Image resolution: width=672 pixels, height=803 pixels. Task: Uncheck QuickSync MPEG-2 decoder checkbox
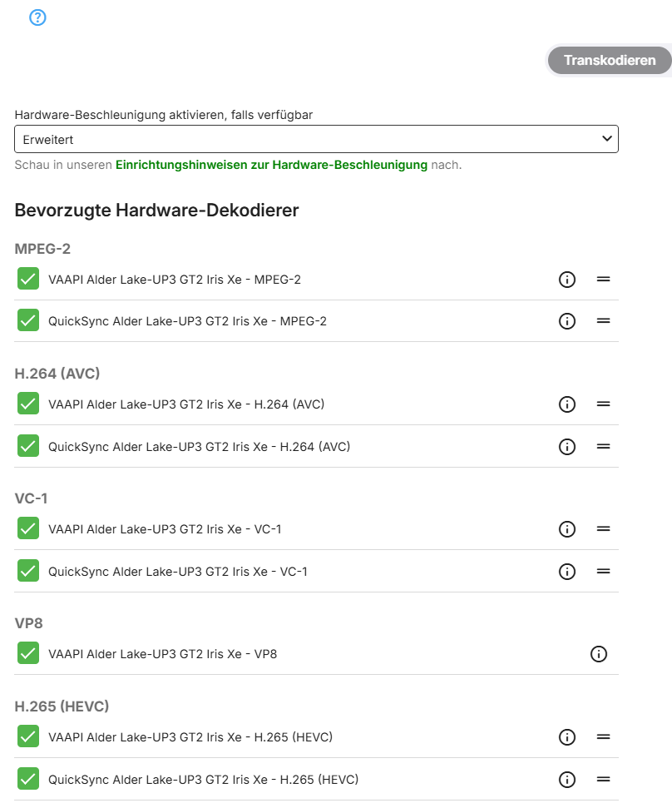(28, 320)
